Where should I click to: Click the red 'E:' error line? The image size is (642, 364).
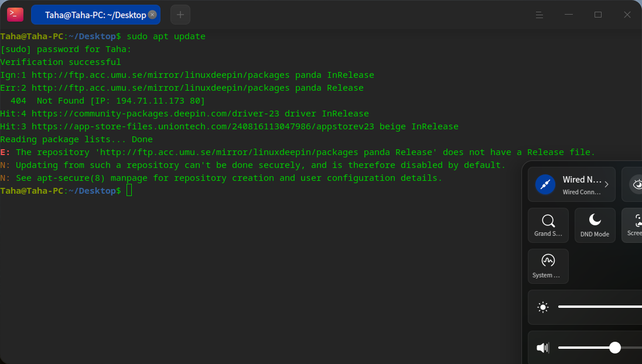coord(297,152)
